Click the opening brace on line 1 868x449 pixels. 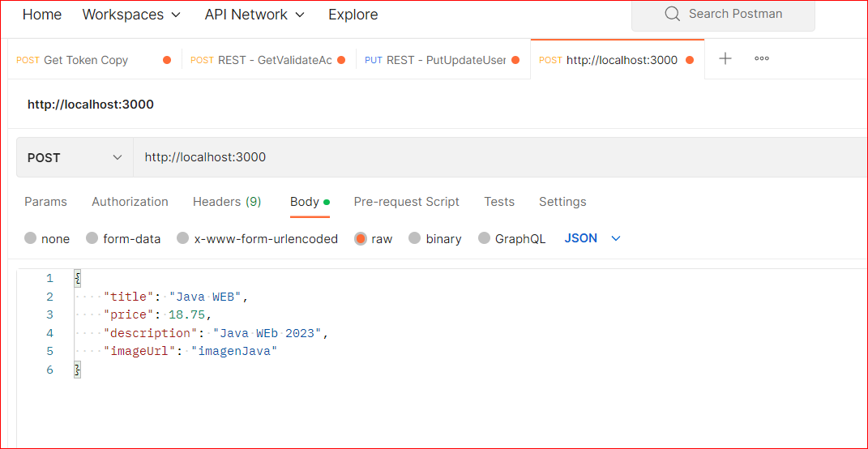[78, 279]
